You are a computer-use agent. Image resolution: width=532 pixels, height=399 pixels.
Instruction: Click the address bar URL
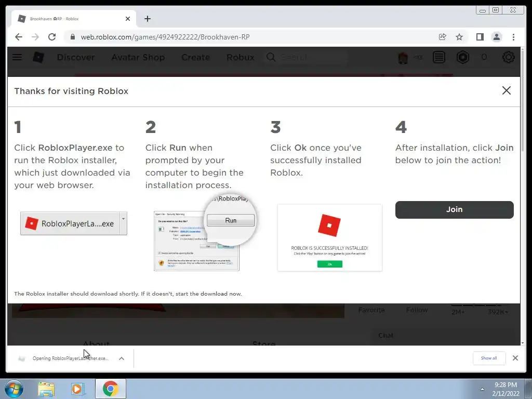coord(165,37)
